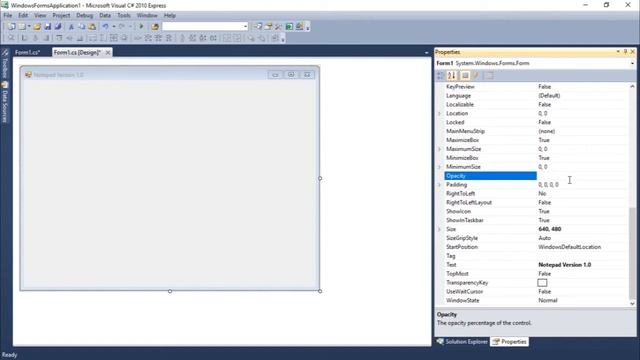This screenshot has height=360, width=640.
Task: Expand the Size property row
Action: (x=440, y=229)
